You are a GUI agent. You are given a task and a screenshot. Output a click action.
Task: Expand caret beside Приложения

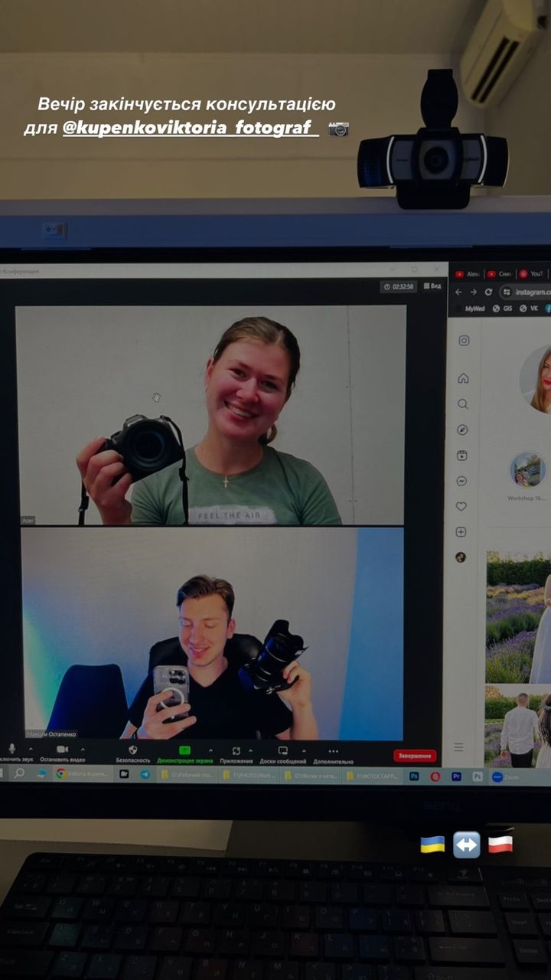250,751
